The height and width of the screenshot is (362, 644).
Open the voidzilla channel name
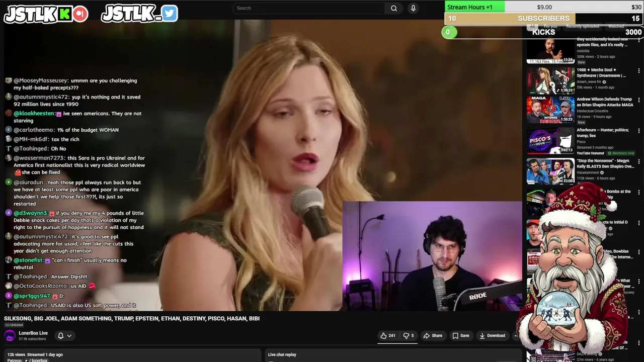583,51
